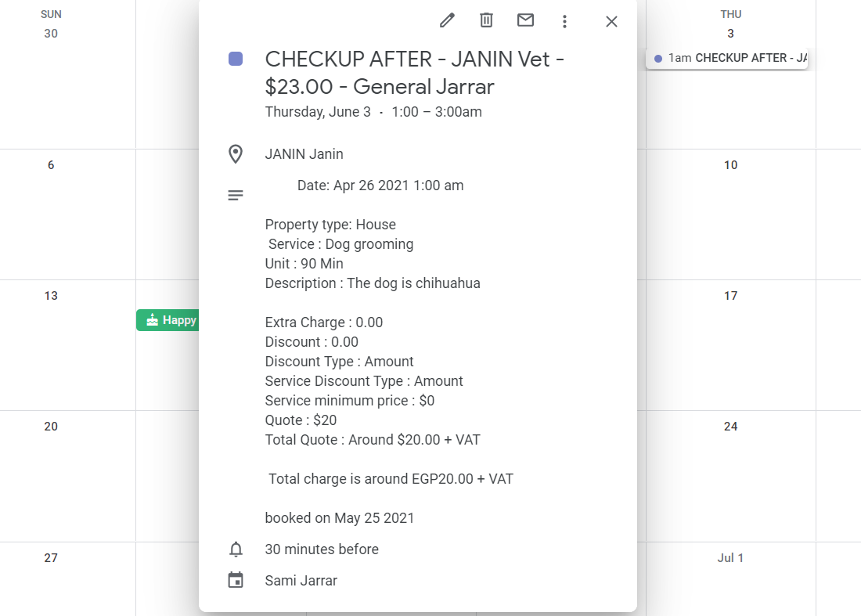The image size is (861, 616).
Task: Select day 13 in Sunday column
Action: 51,295
